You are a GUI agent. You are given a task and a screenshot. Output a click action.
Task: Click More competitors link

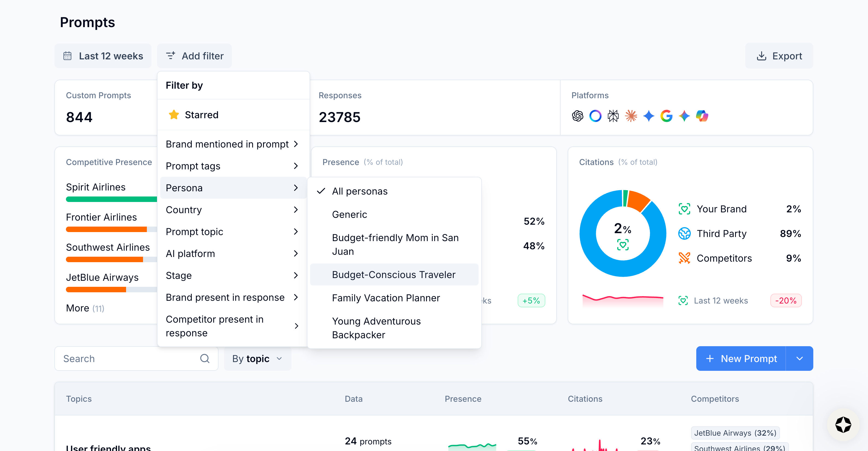(x=85, y=308)
